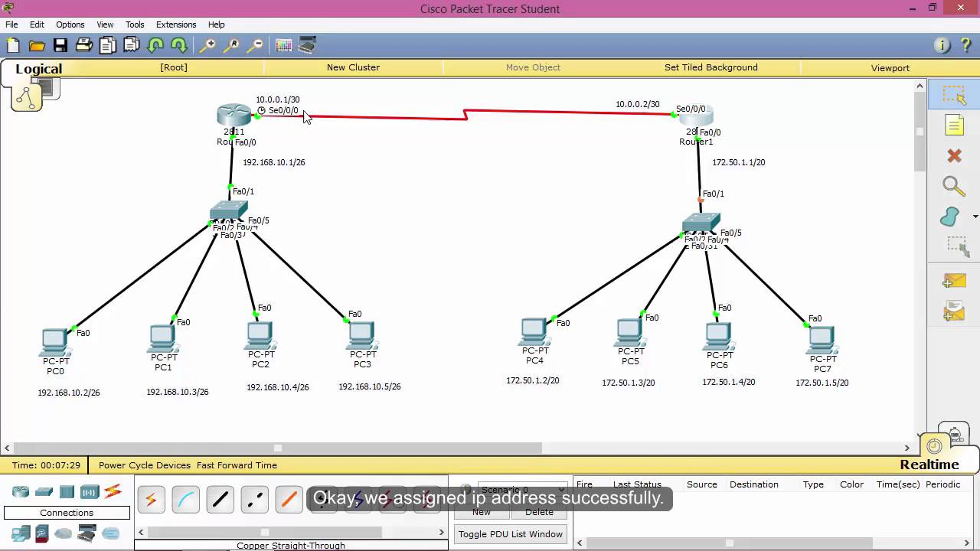Open the Options menu
The height and width of the screenshot is (551, 980).
pyautogui.click(x=70, y=24)
